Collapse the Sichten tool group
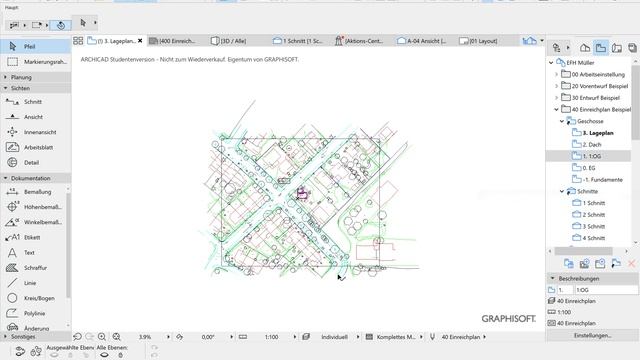 6,88
